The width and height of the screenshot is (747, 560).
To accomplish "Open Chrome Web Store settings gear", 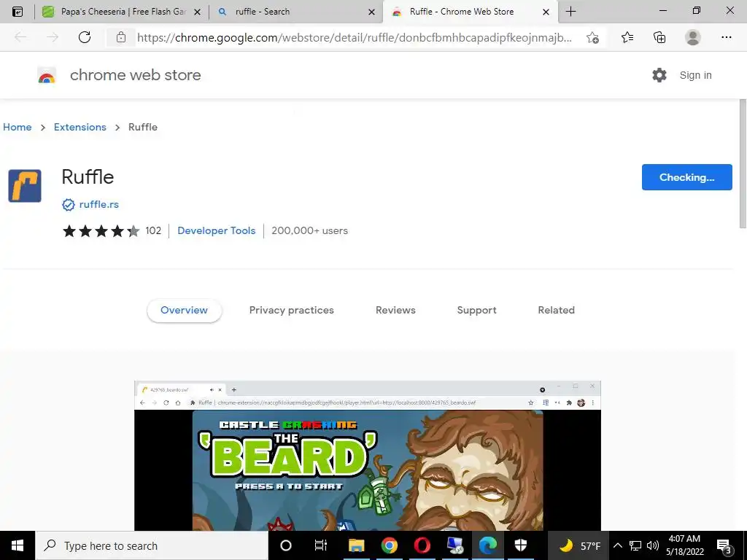I will pos(659,75).
